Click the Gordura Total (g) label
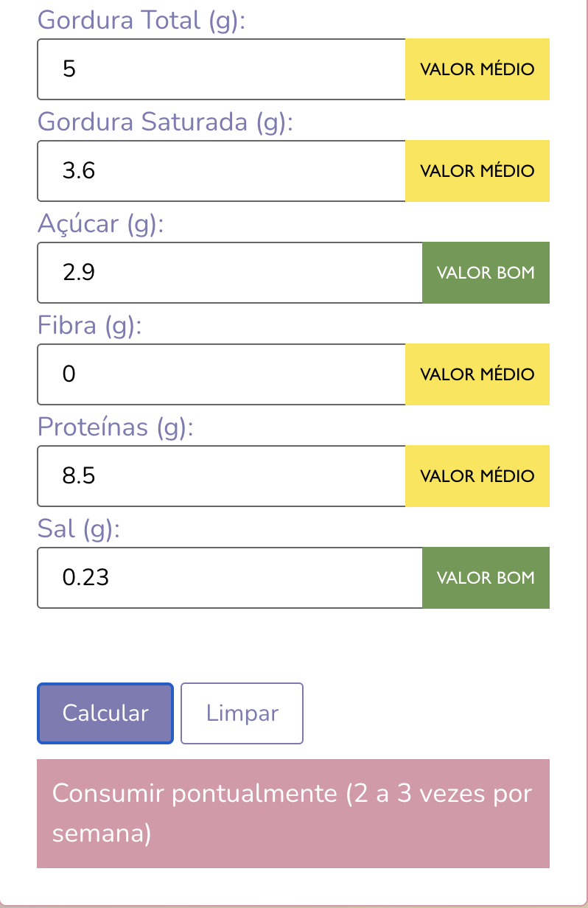The width and height of the screenshot is (588, 908). click(x=141, y=21)
